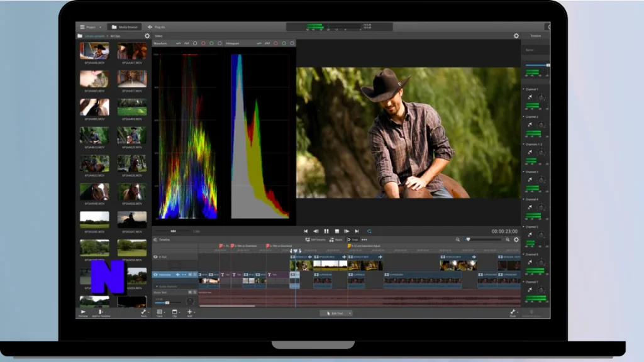Jump to end of sequence
The width and height of the screenshot is (644, 362).
pos(357,231)
